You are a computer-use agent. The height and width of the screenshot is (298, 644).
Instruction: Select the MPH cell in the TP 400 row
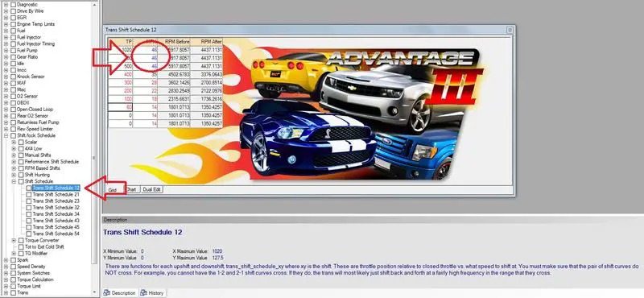coord(145,74)
